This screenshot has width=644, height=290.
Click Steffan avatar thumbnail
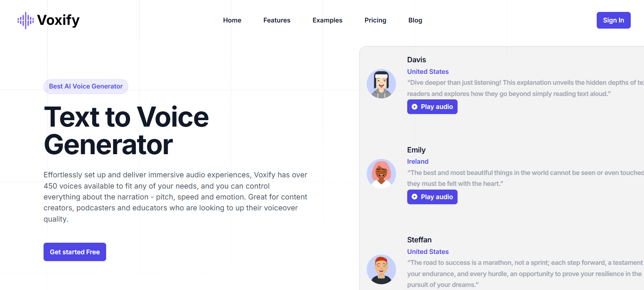pos(381,269)
